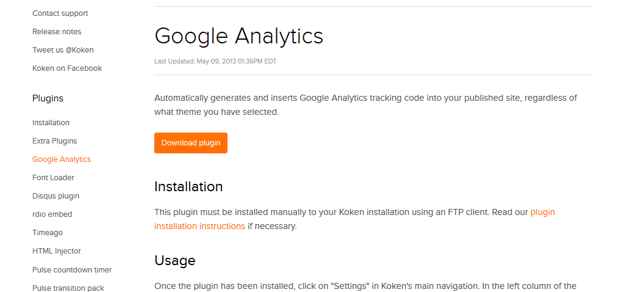Image resolution: width=644 pixels, height=292 pixels.
Task: Open the Tweet us @Koken link
Action: (63, 50)
